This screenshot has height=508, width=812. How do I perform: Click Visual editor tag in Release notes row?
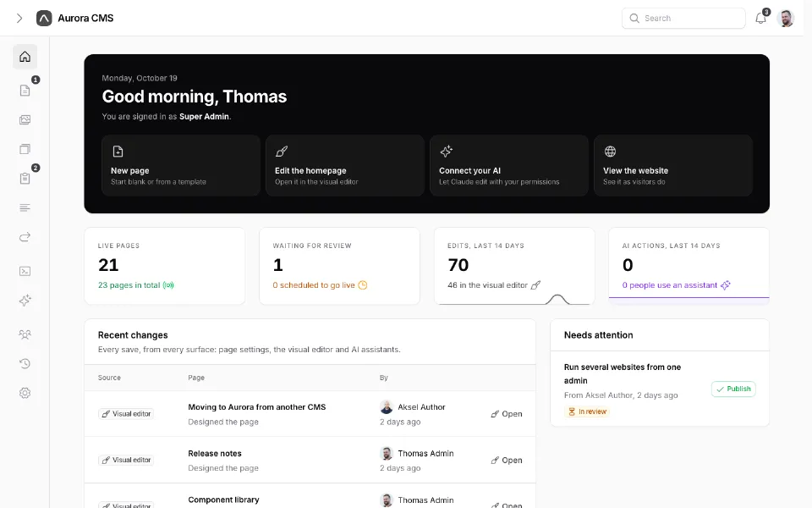pyautogui.click(x=126, y=460)
